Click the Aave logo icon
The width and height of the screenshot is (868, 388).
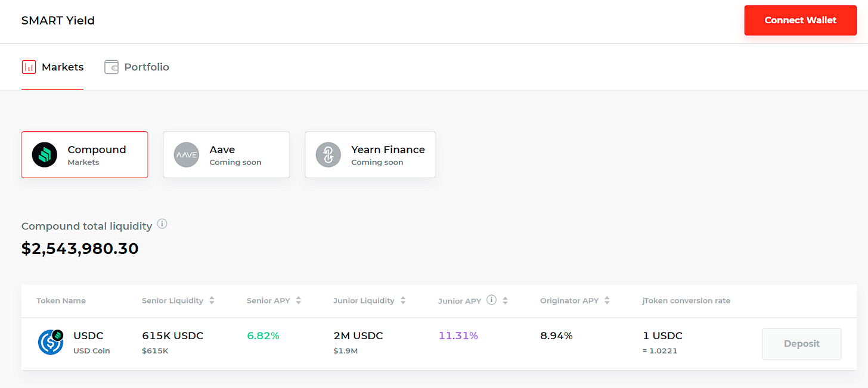pos(186,155)
